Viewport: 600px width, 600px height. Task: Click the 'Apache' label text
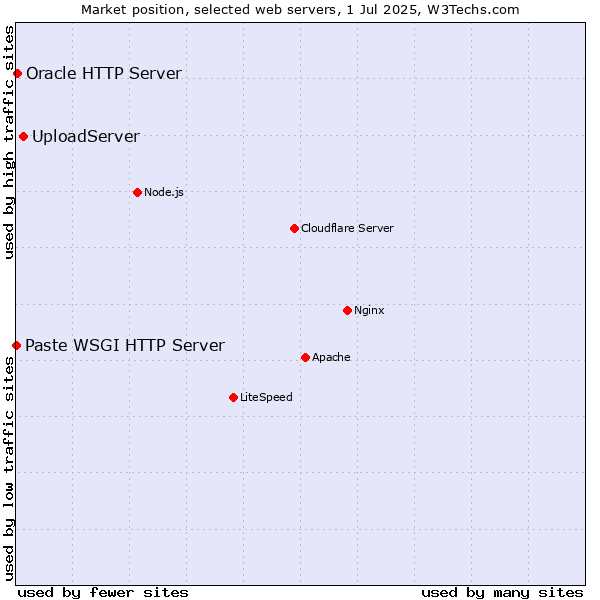(x=331, y=357)
